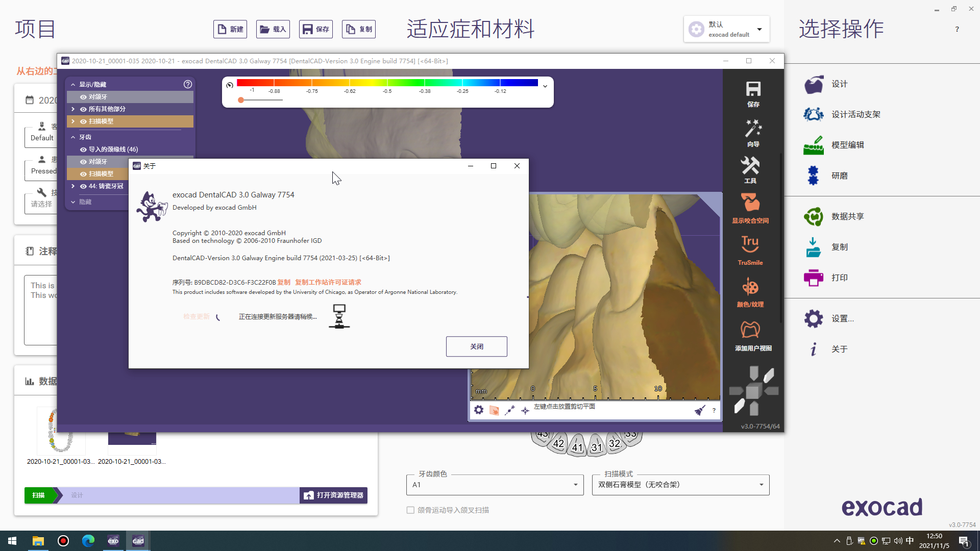This screenshot has width=980, height=551.
Task: Expand the 隐藏 section
Action: 73,202
